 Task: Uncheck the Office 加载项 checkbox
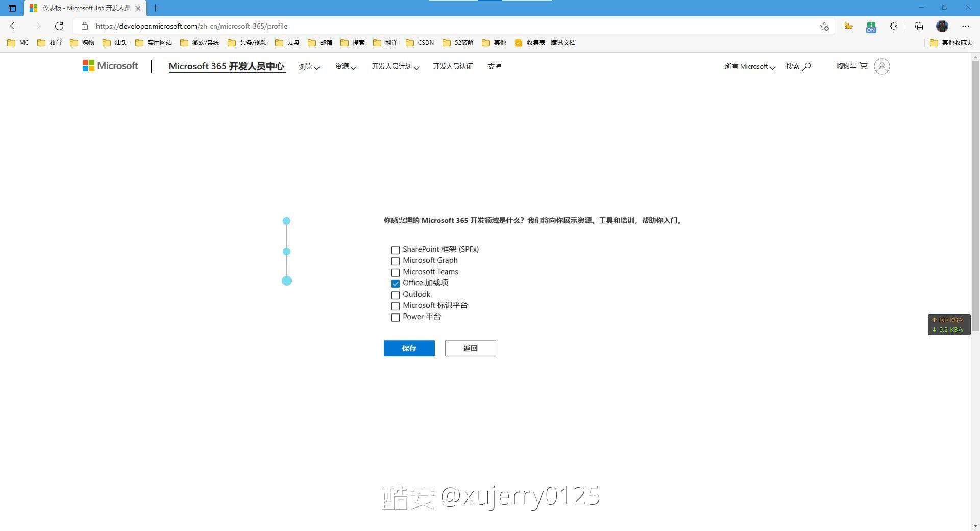pyautogui.click(x=396, y=284)
